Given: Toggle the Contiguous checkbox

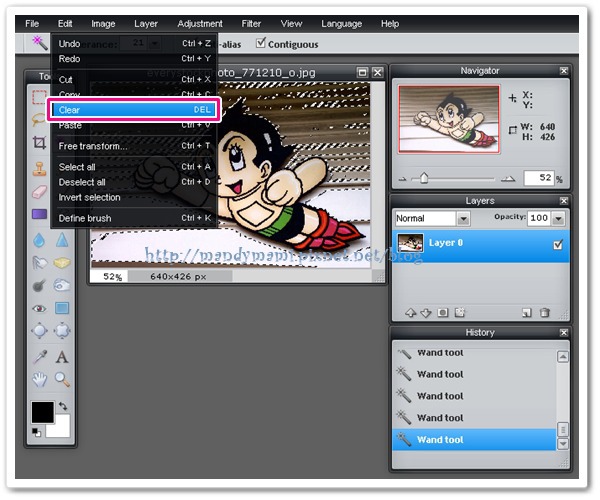Looking at the screenshot, I should coord(261,42).
